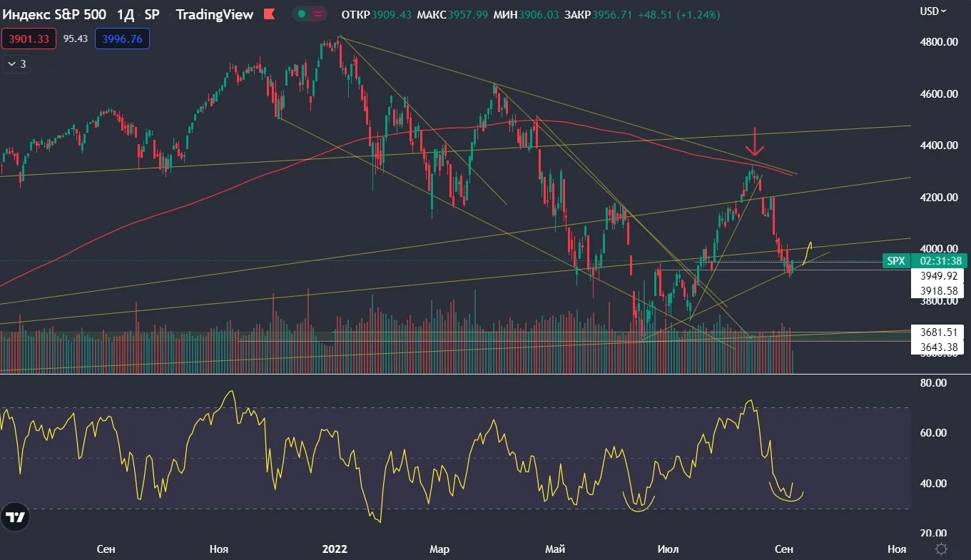Image resolution: width=971 pixels, height=560 pixels.
Task: Click the Индекс S&P 500 symbol title
Action: point(54,14)
